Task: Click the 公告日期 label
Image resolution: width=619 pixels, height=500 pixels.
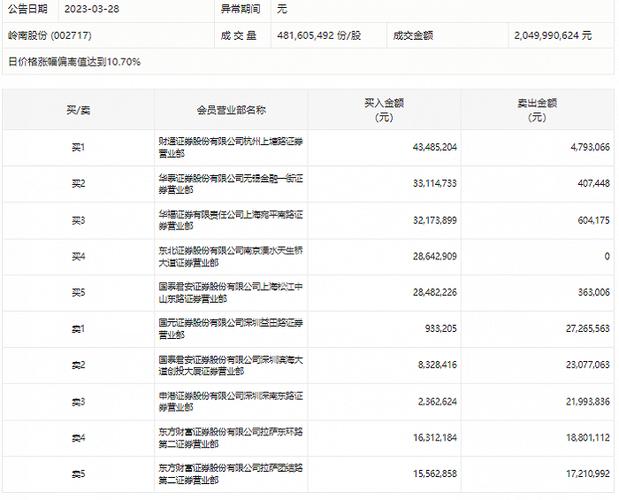Action: coord(28,9)
